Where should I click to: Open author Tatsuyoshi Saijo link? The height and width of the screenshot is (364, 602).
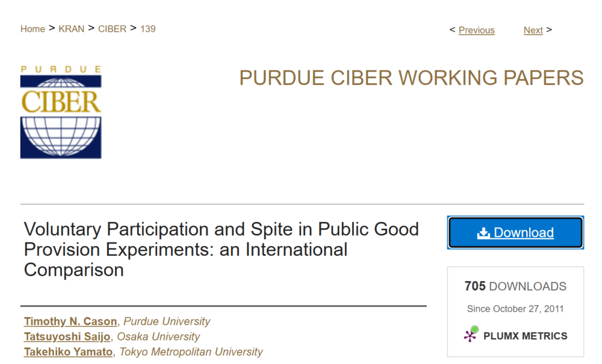coord(67,337)
